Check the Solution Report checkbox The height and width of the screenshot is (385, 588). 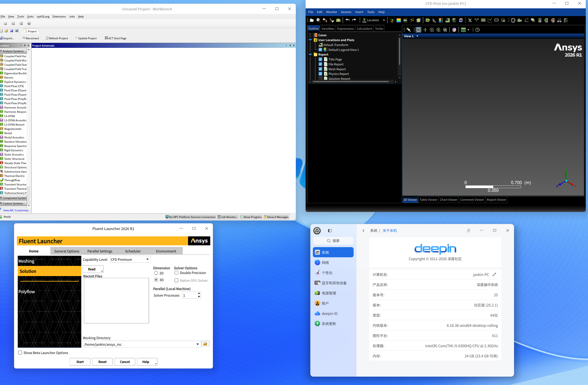click(x=320, y=79)
